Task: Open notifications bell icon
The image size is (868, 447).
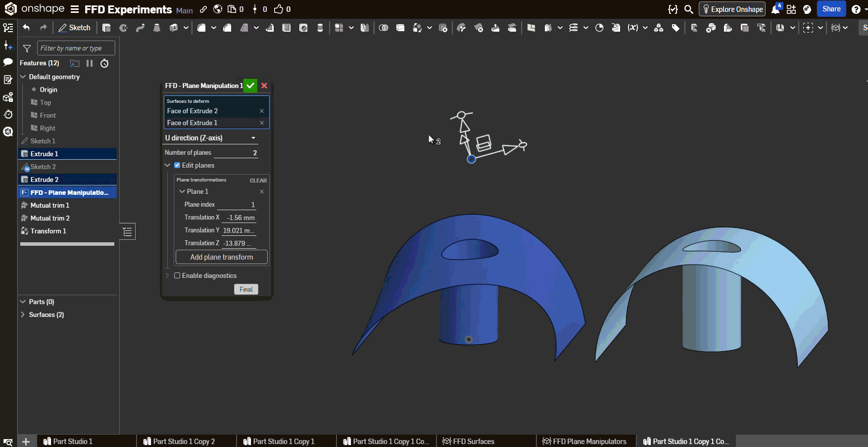Action: pos(775,9)
